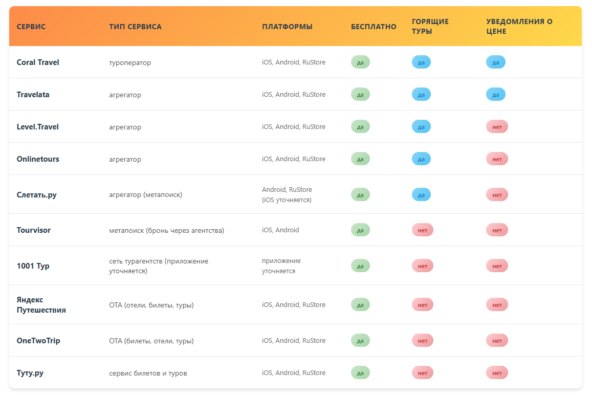Click 'сервис билетов и туров' cell
Screen dimensions: 592x396
pos(148,373)
